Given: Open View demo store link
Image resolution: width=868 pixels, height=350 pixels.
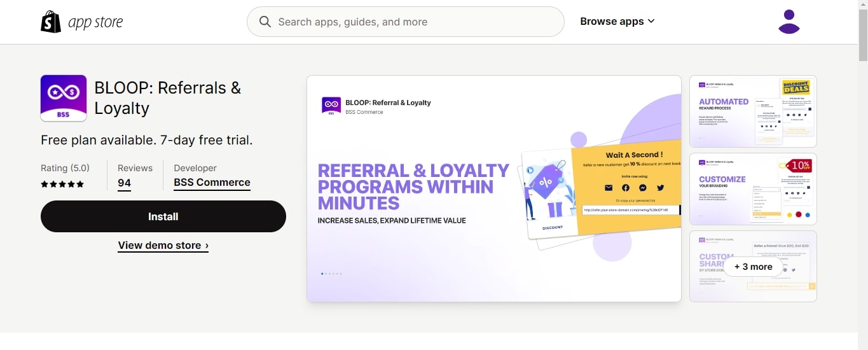Looking at the screenshot, I should pos(163,246).
